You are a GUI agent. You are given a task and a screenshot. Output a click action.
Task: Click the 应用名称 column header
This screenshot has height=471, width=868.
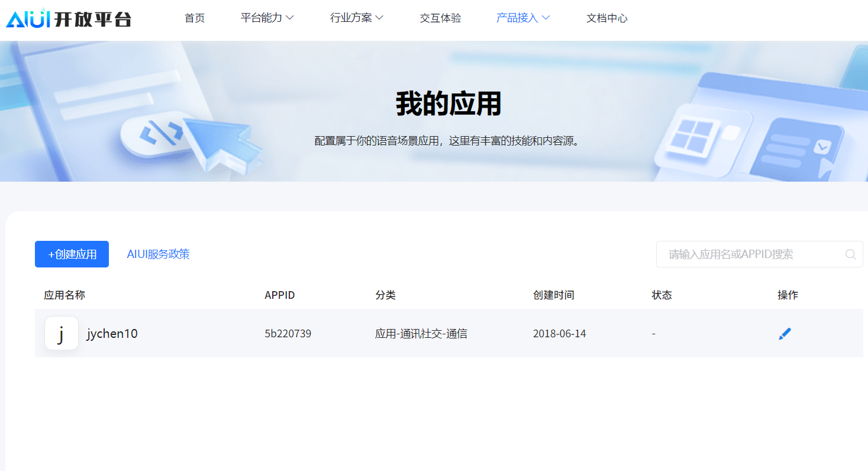coord(64,295)
